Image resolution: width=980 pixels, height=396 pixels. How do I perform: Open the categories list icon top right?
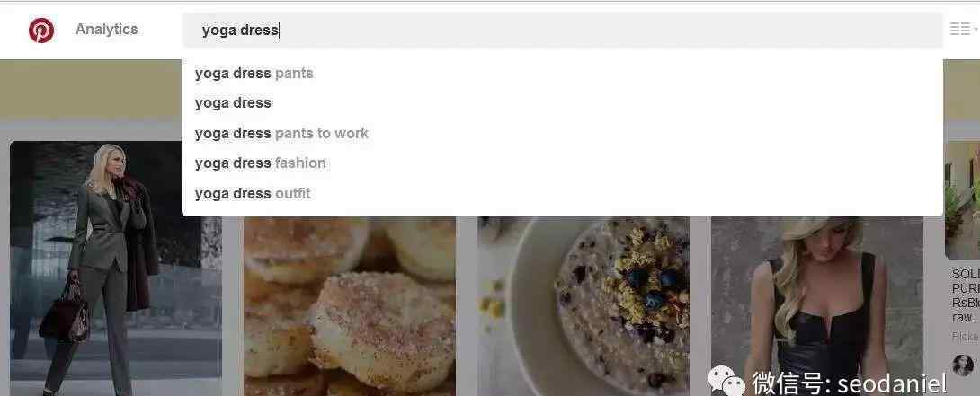(960, 30)
